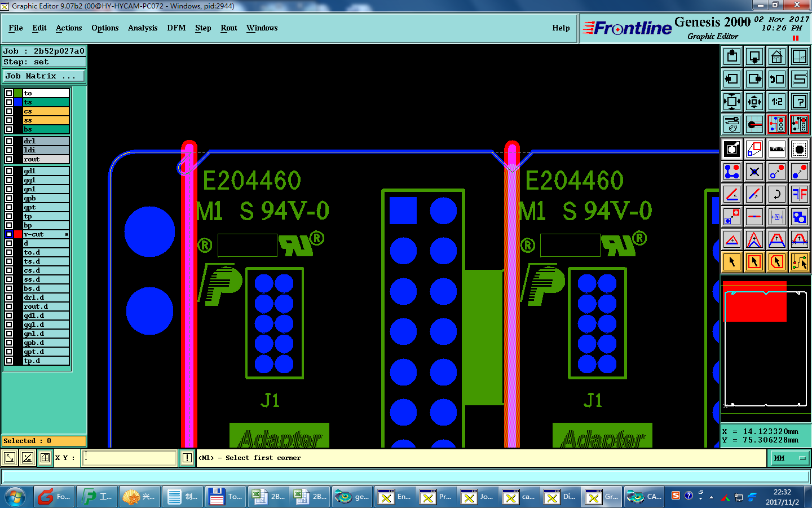This screenshot has height=508, width=812.
Task: Open the Actions menu
Action: (x=69, y=28)
